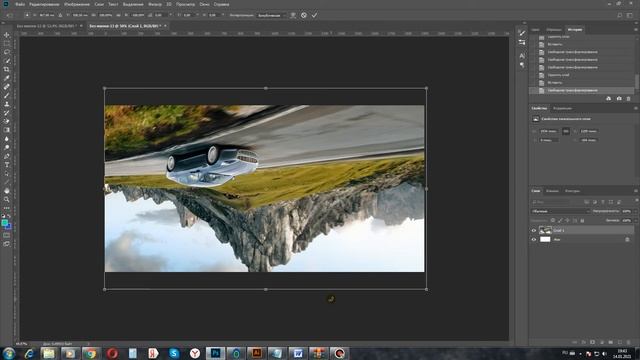
Task: Select the Horizontal Type tool
Action: (7, 164)
